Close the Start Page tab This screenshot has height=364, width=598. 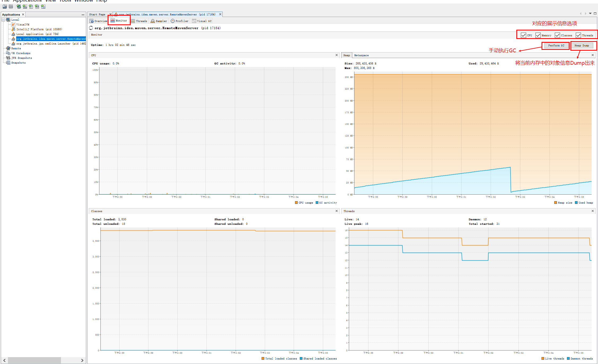[111, 14]
